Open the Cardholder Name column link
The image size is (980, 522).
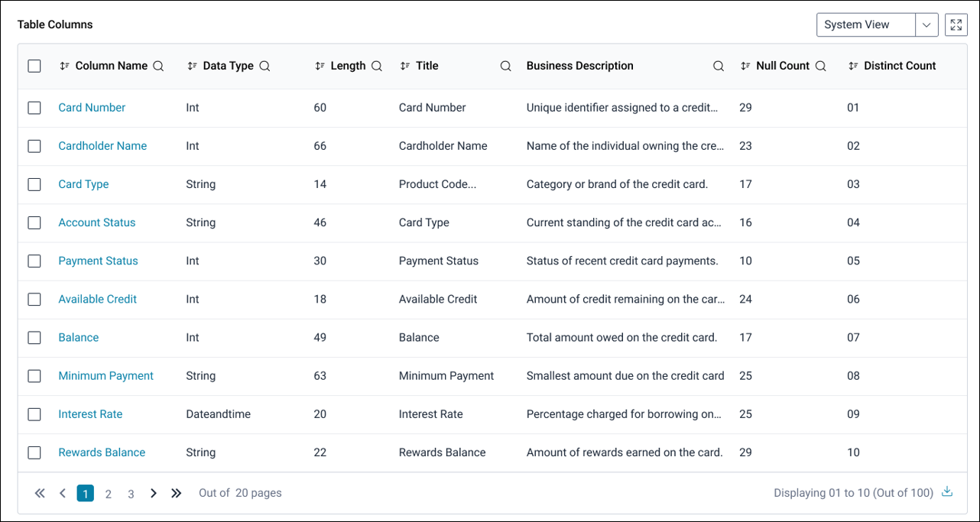click(102, 146)
